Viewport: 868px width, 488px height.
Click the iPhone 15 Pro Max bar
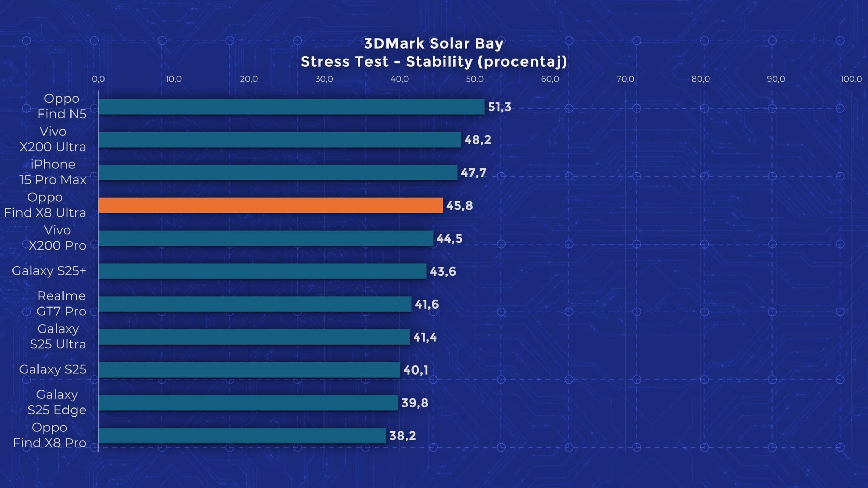(278, 173)
